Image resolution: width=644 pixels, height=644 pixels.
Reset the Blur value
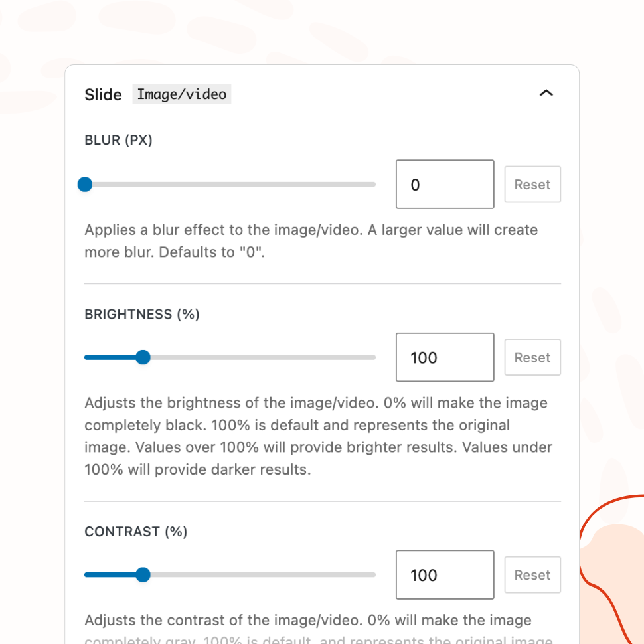coord(532,185)
